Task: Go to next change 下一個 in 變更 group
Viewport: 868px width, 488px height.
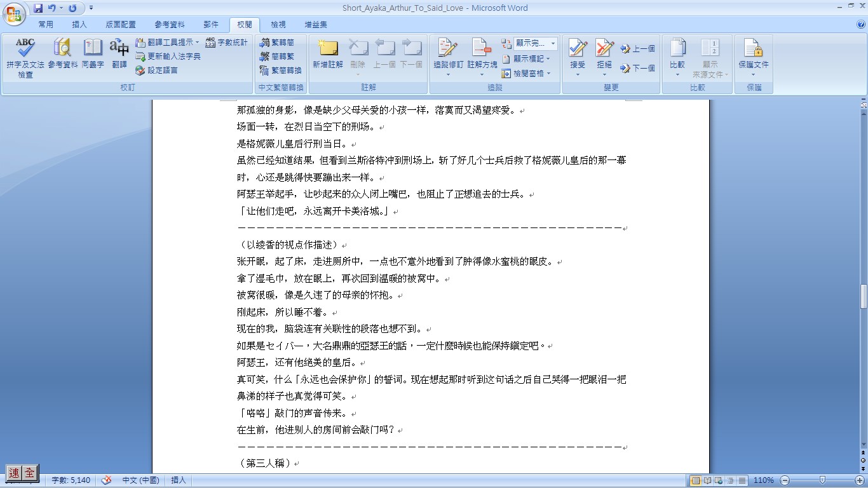Action: (637, 68)
